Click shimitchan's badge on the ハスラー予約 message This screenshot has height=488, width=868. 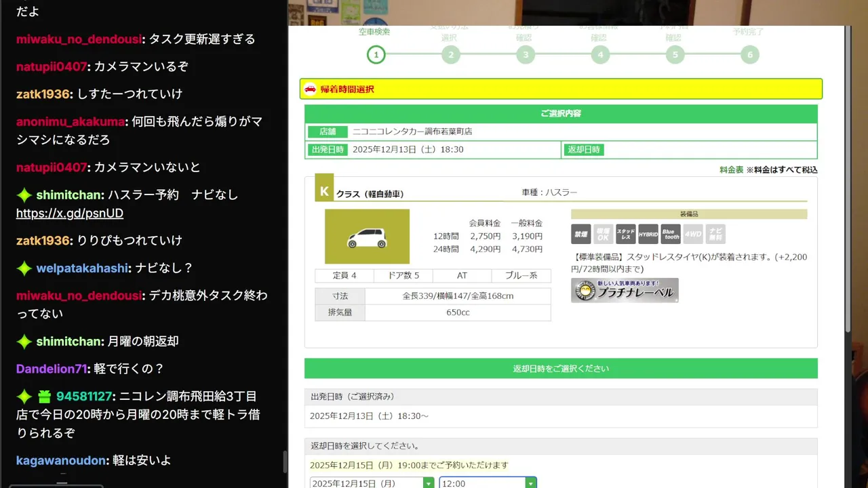(x=24, y=195)
